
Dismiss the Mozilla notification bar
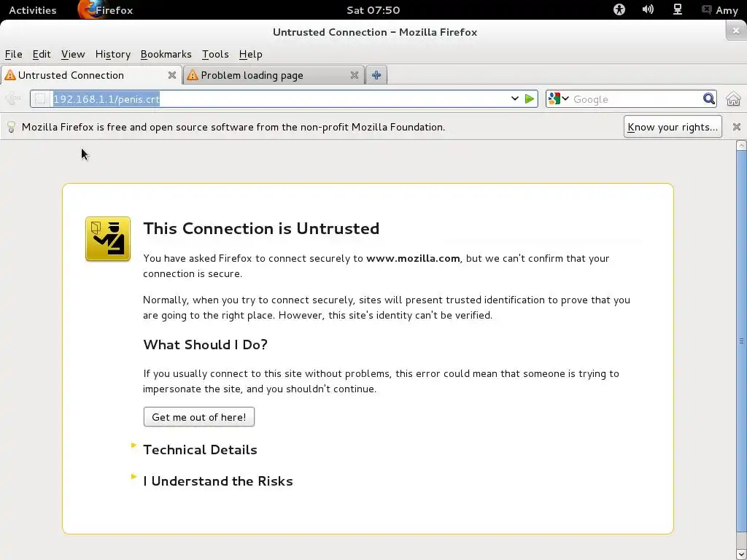tap(737, 127)
